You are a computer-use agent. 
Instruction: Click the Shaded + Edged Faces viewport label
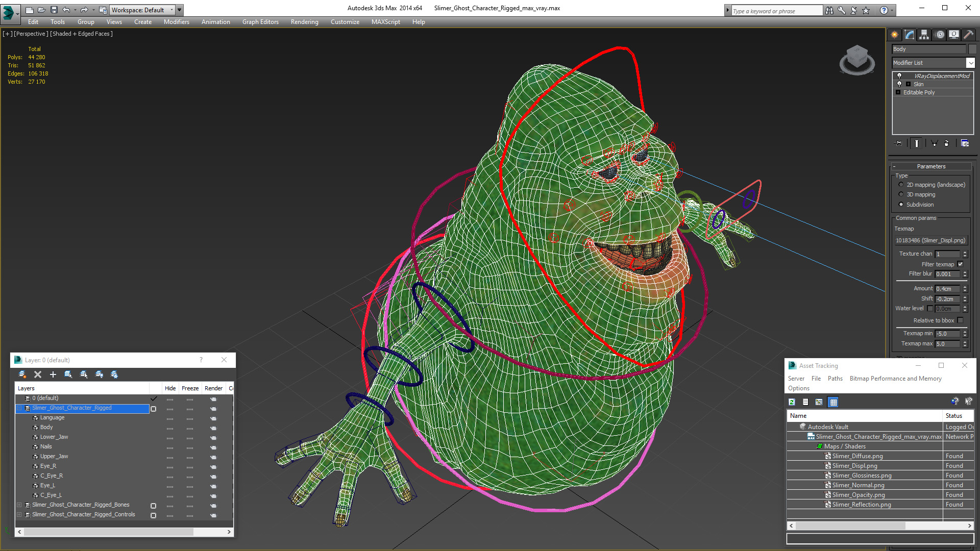[x=82, y=34]
